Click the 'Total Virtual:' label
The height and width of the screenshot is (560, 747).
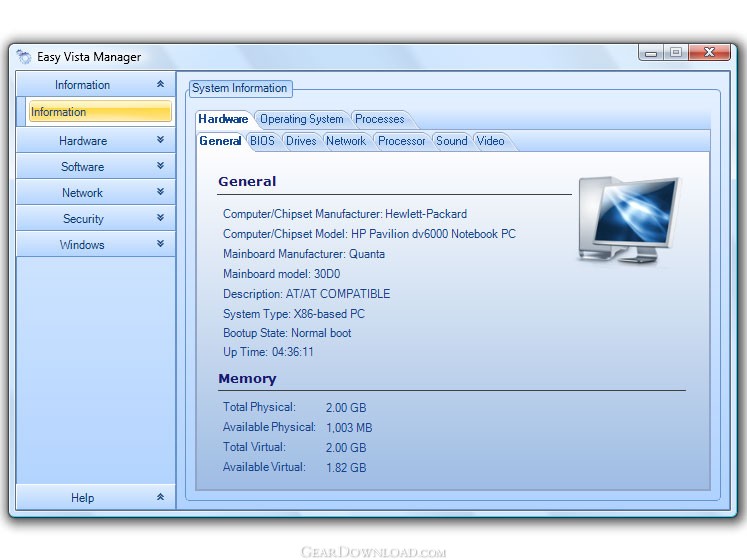(254, 447)
